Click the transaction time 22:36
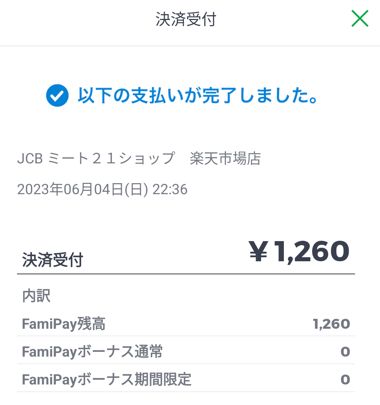380x405 pixels. 170,189
